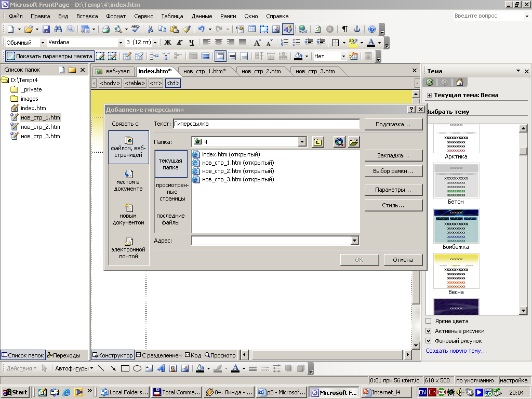The image size is (532, 399).
Task: Click the new folder icon in folder list header
Action: [x=72, y=70]
